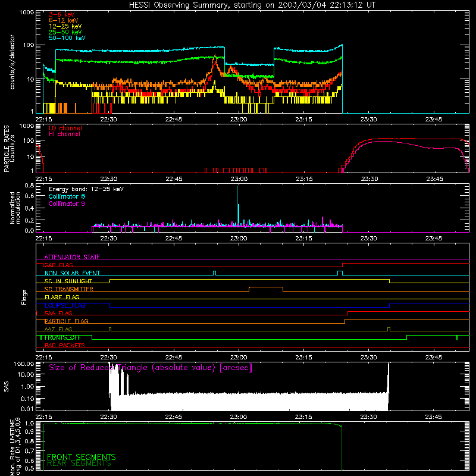
Task: Click the 'Energy band: 12-25 keV' caption
Action: coord(86,189)
